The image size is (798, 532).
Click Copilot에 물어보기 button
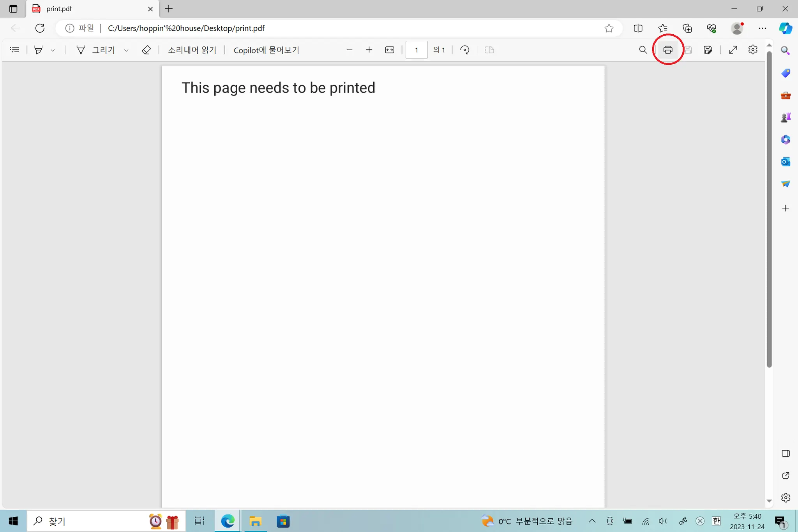click(x=266, y=50)
